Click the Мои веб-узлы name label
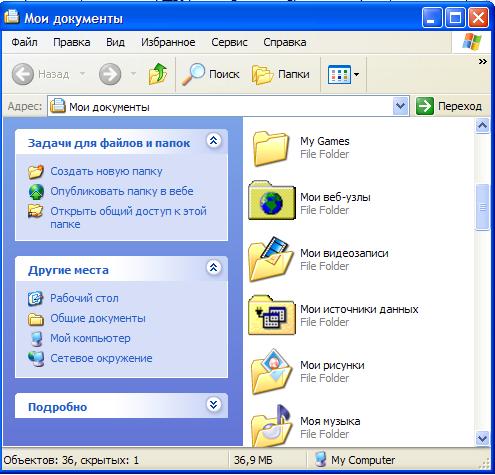The width and height of the screenshot is (495, 475). (x=335, y=197)
